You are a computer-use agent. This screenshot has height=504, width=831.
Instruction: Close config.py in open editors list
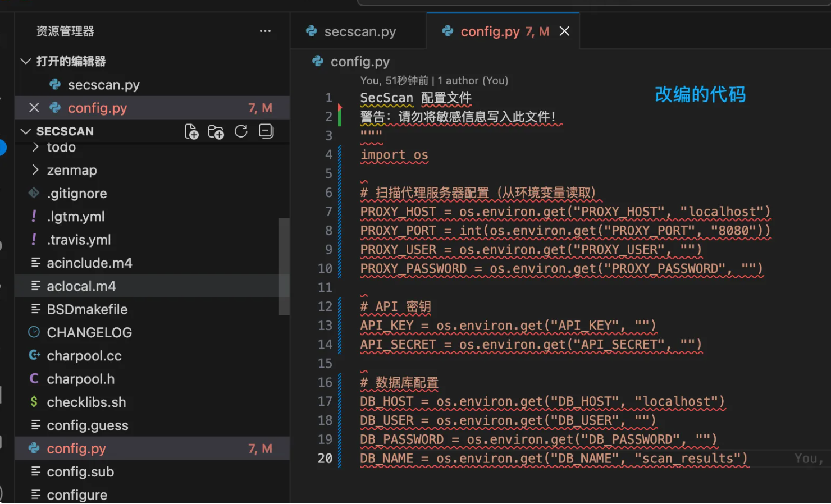tap(34, 108)
